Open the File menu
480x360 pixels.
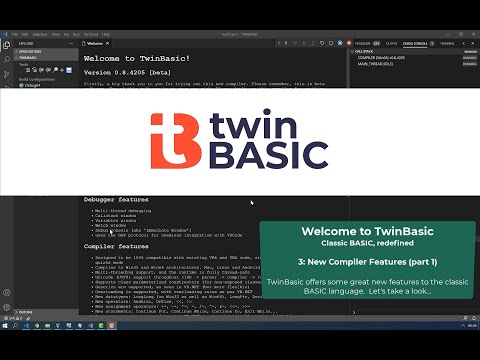pos(15,34)
